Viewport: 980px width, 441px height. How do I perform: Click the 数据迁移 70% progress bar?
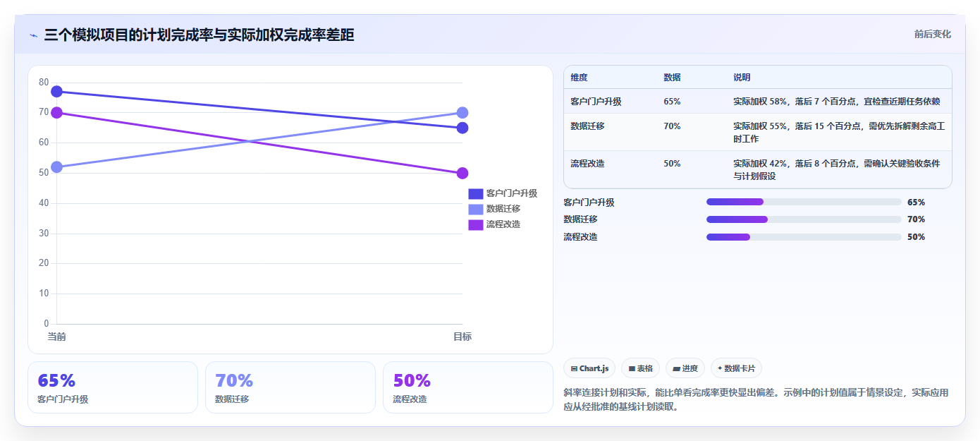[x=804, y=219]
